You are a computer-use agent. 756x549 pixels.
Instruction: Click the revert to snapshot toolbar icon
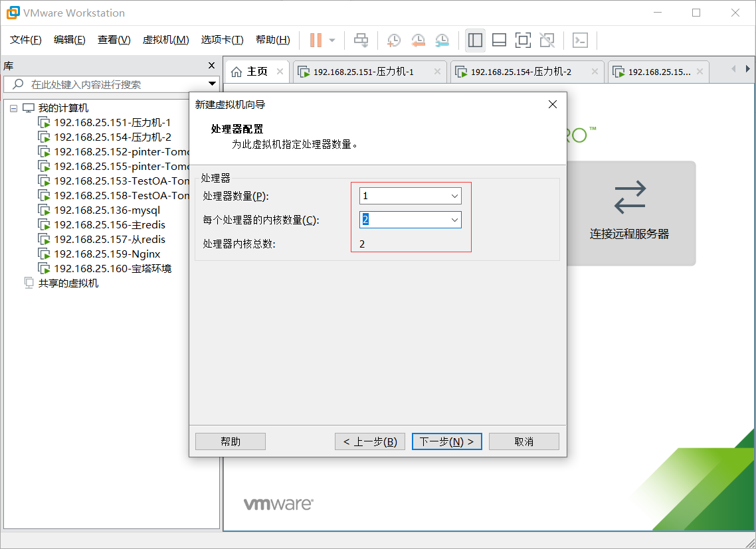(x=418, y=40)
